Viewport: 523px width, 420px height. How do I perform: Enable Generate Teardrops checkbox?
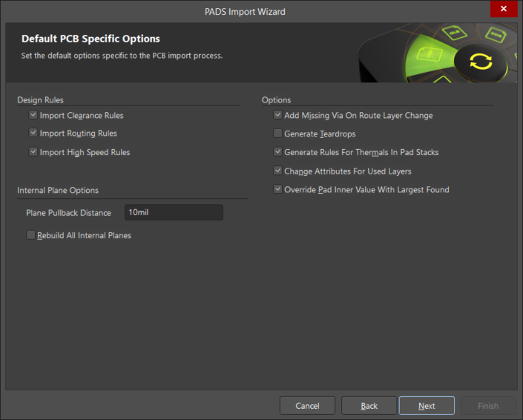pos(277,134)
